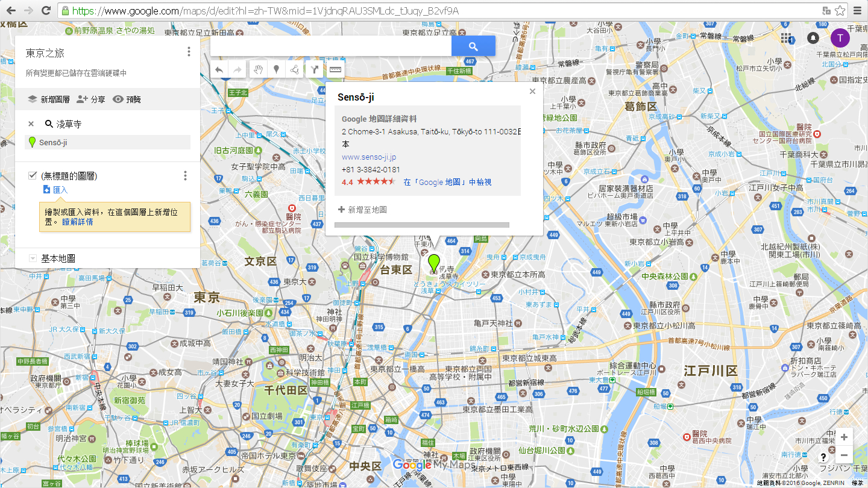Click the 江戸川区 label on the map
Image resolution: width=868 pixels, height=488 pixels.
tap(711, 370)
